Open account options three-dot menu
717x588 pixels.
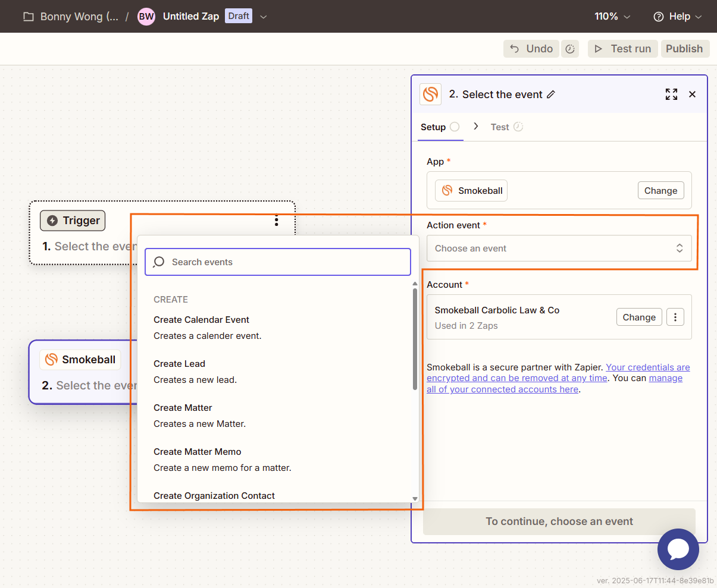point(675,317)
